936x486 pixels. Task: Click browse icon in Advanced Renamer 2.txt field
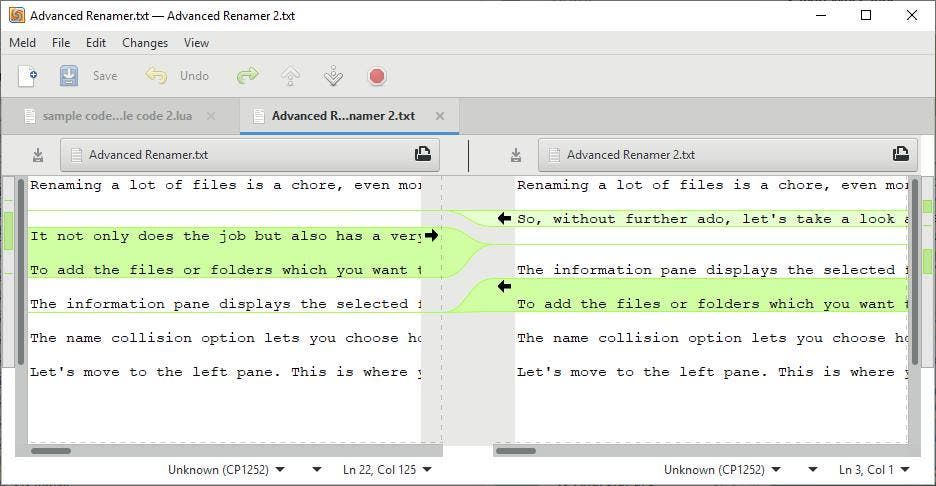901,154
